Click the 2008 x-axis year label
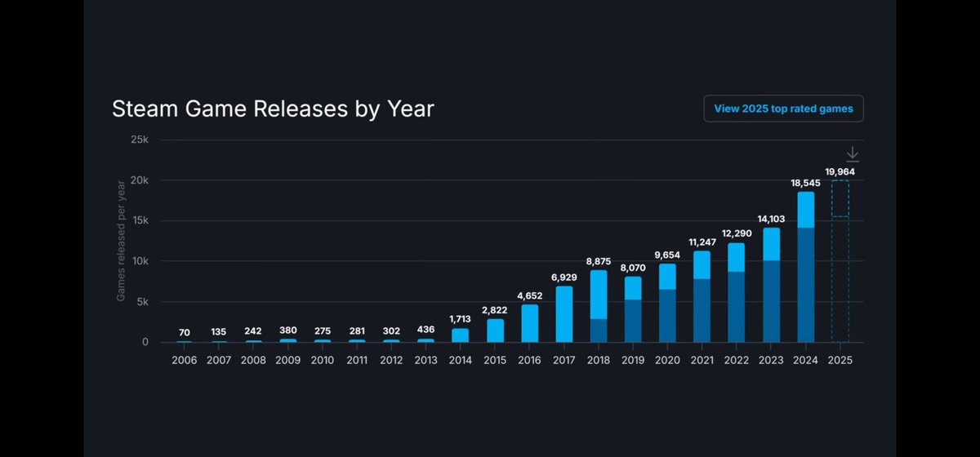The image size is (980, 457). click(x=254, y=360)
